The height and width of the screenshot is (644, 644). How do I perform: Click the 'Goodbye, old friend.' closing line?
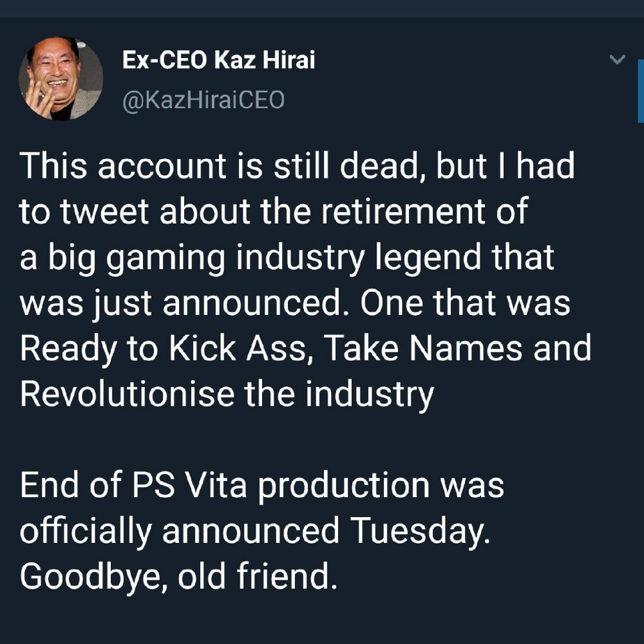point(178,576)
